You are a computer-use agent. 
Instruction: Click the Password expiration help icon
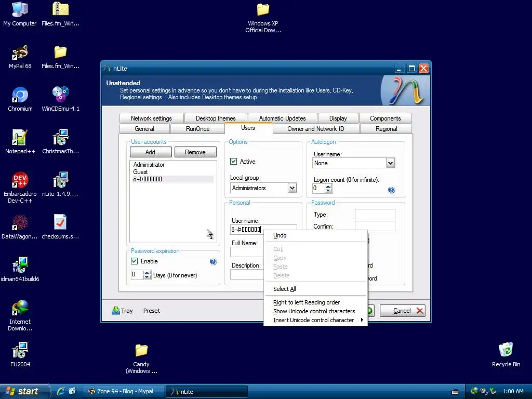pos(212,261)
